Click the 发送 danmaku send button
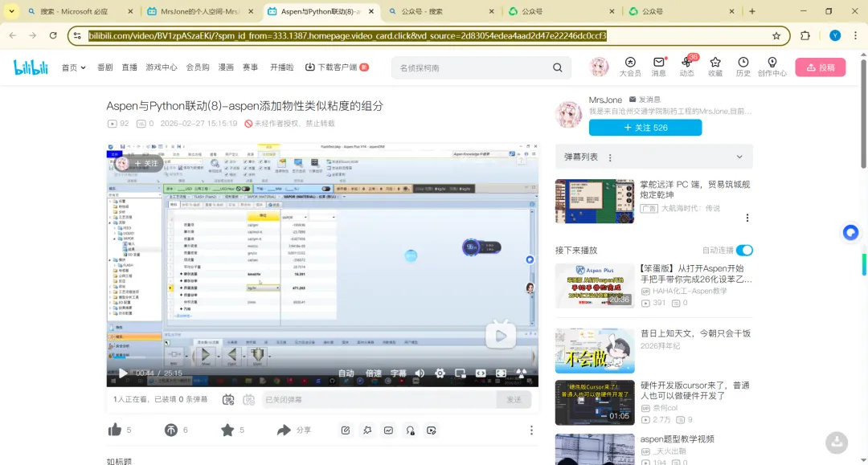This screenshot has width=868, height=465. (514, 399)
